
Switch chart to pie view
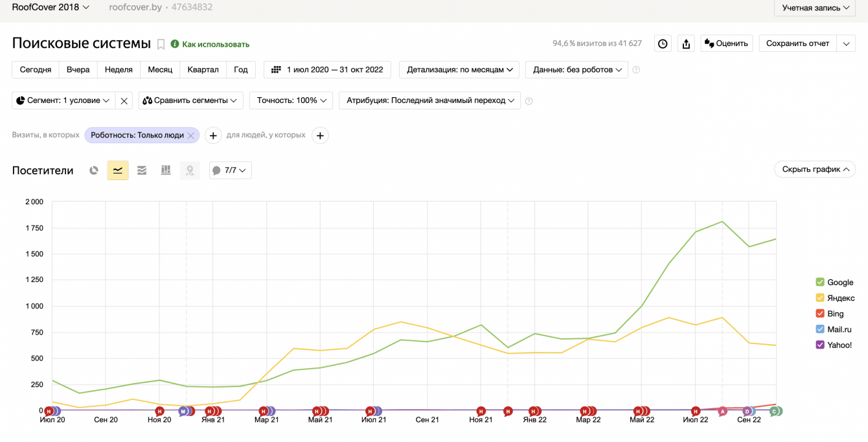tap(94, 170)
